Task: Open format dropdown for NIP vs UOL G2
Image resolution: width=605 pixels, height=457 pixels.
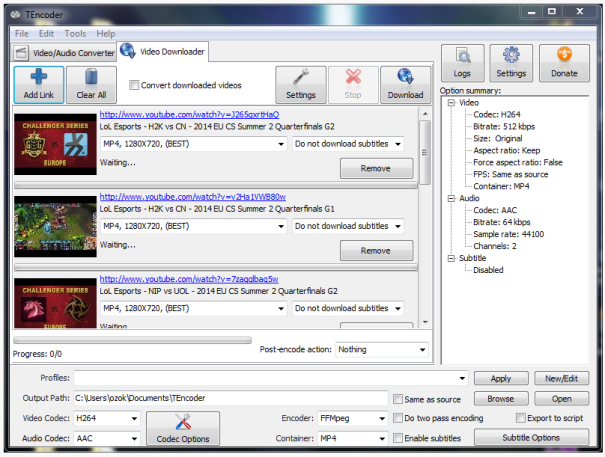Action: click(x=193, y=308)
